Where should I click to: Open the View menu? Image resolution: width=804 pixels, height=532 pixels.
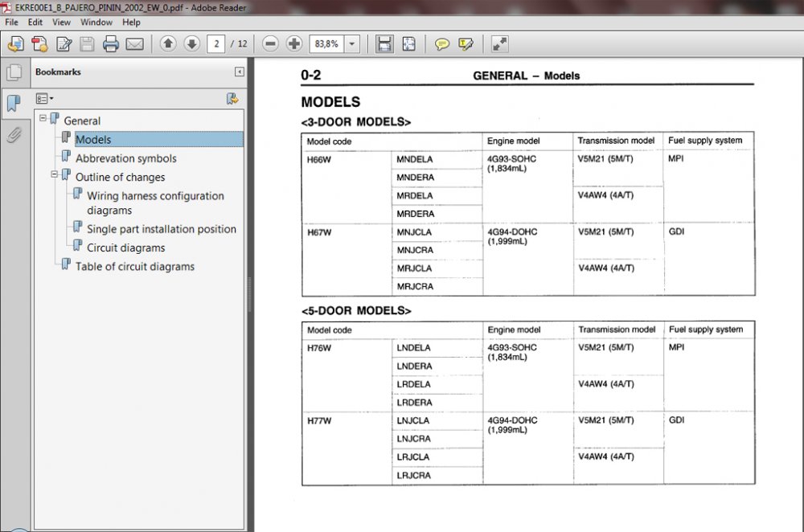tap(61, 22)
